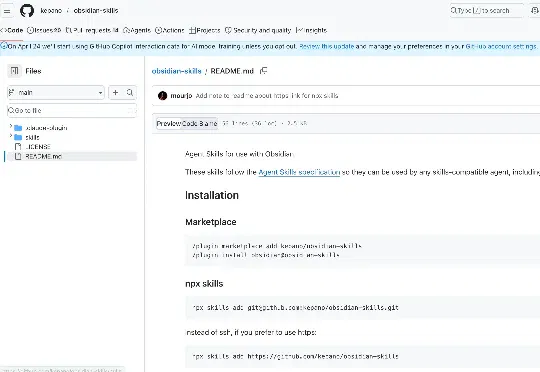Switch to the Pull requests tab
The height and width of the screenshot is (372, 540).
(x=92, y=30)
